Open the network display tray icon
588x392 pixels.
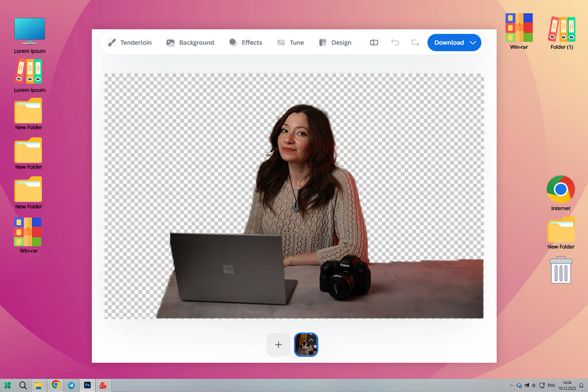tap(542, 385)
